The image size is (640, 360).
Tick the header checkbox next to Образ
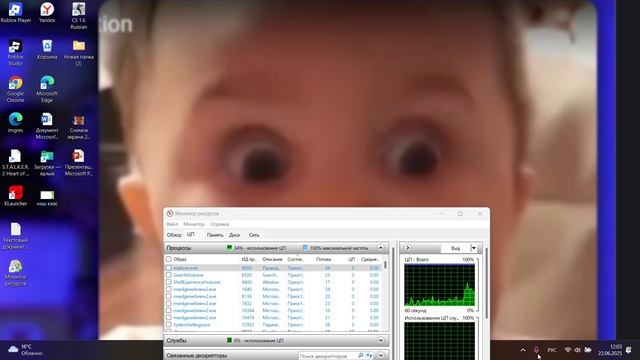169,259
